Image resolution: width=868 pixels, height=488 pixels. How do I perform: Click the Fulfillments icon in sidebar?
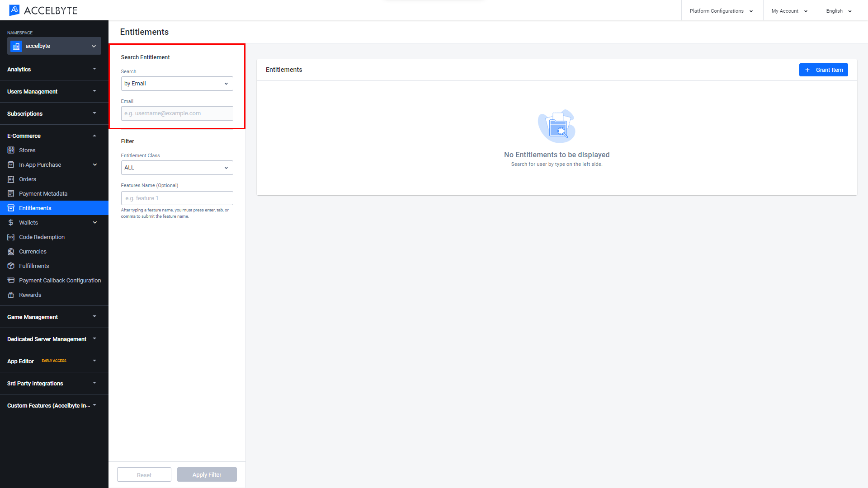[11, 266]
